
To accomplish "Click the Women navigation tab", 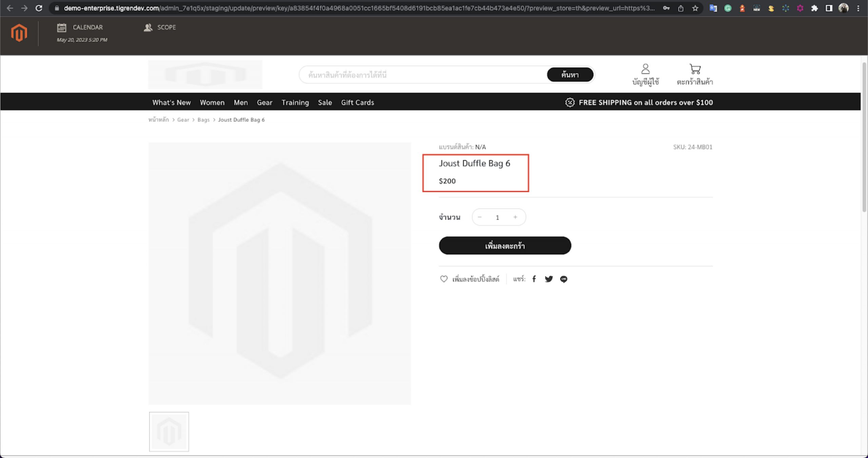I will coord(212,102).
